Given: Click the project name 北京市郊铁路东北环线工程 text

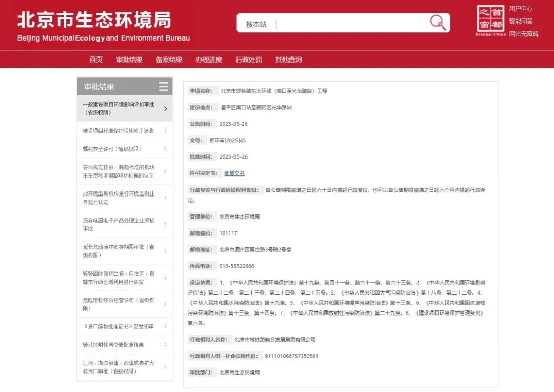Looking at the screenshot, I should 274,91.
